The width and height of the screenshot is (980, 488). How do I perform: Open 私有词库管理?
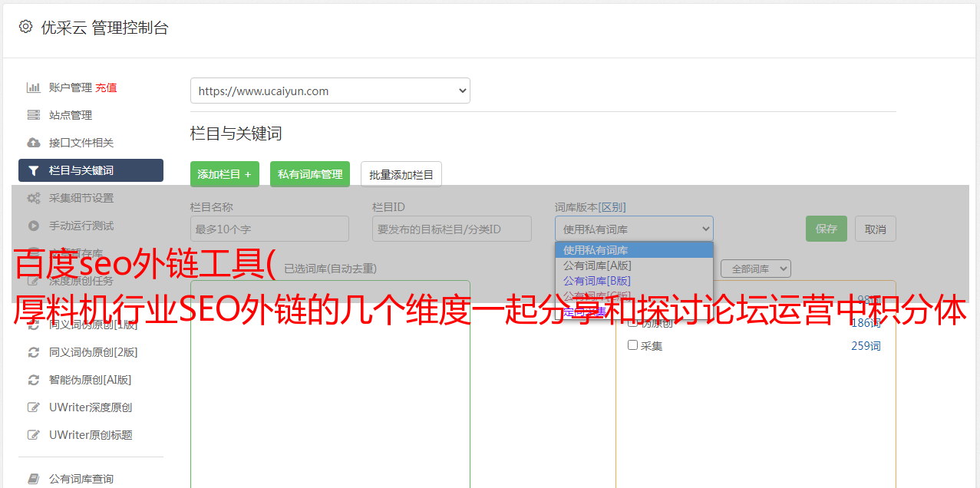pyautogui.click(x=310, y=174)
